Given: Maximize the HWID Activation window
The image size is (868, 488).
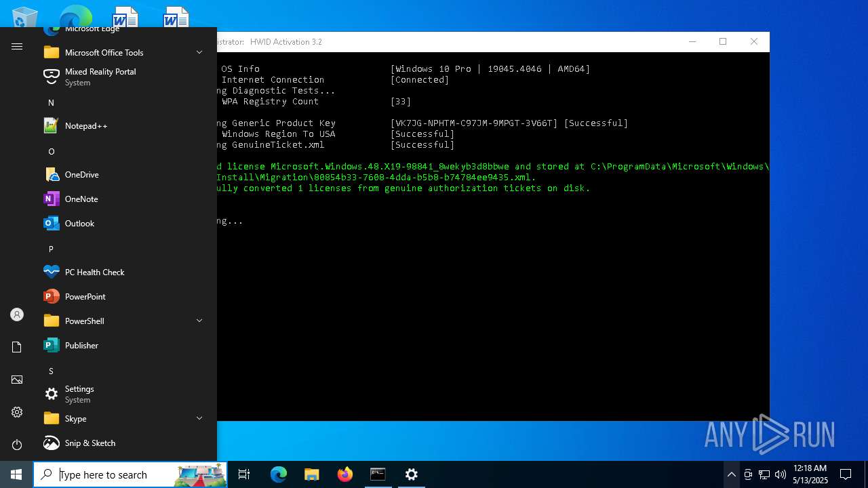Looking at the screenshot, I should pyautogui.click(x=723, y=41).
